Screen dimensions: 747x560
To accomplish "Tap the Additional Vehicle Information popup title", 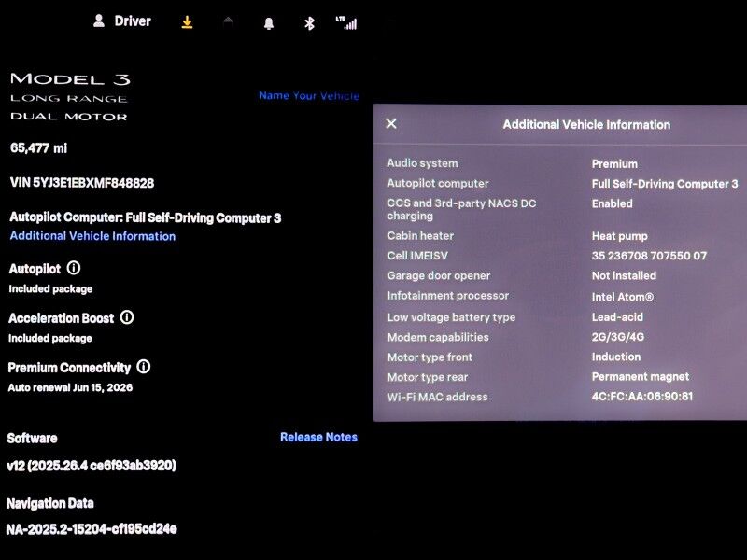I will [x=586, y=125].
